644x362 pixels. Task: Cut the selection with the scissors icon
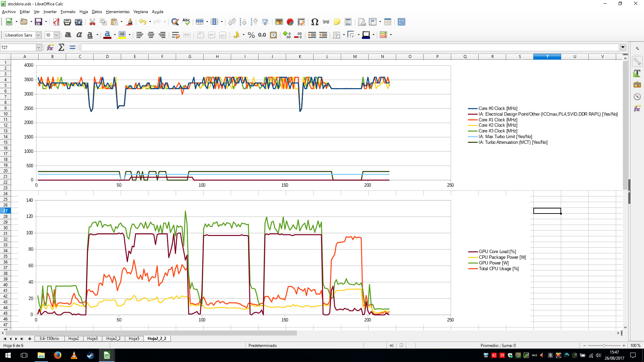coord(92,22)
